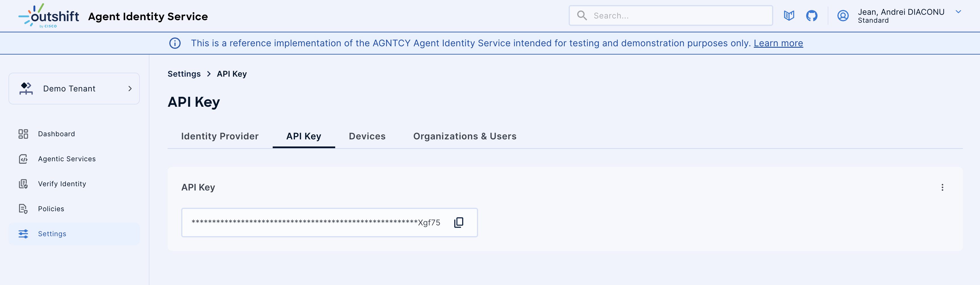Select Settings in the sidebar
The height and width of the screenshot is (285, 980).
coord(52,234)
